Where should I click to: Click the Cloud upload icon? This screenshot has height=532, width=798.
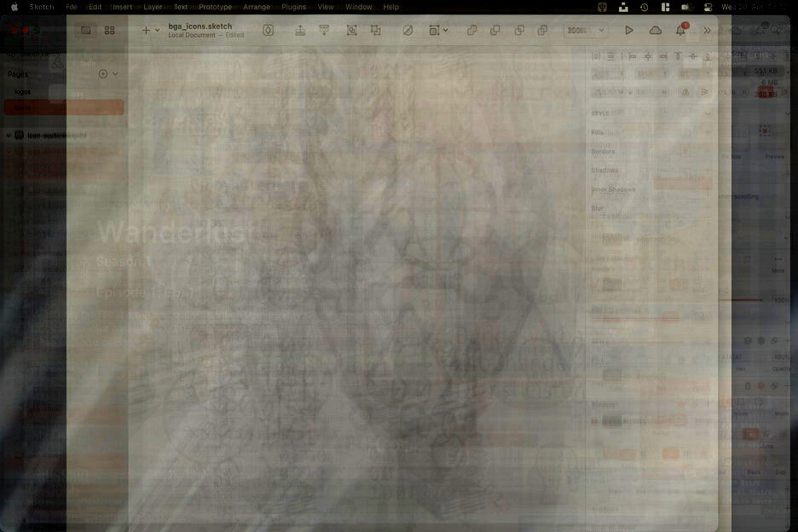656,31
